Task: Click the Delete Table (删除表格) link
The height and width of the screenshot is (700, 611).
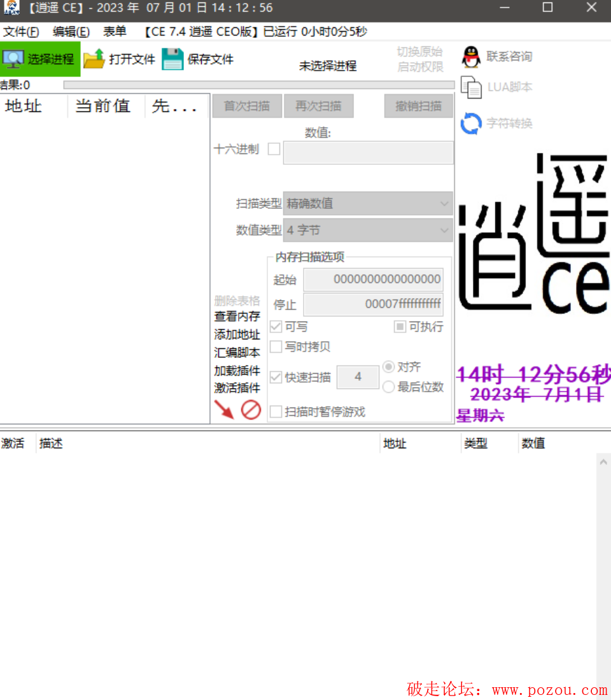Action: [x=237, y=301]
